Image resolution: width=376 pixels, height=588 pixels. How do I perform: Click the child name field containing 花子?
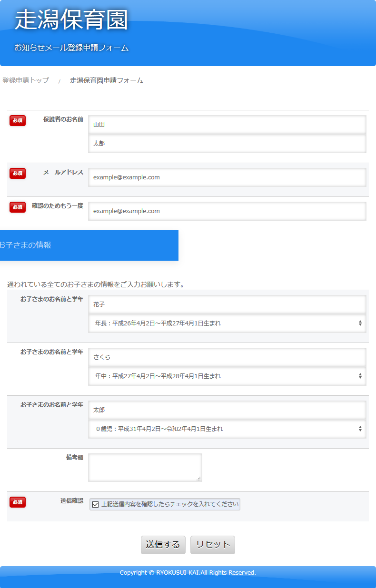[x=227, y=304]
